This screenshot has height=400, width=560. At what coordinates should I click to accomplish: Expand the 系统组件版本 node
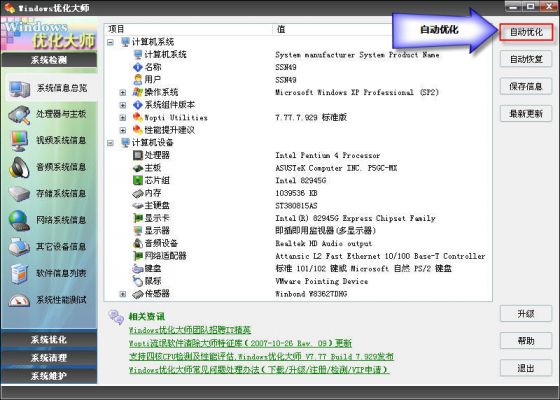point(123,105)
